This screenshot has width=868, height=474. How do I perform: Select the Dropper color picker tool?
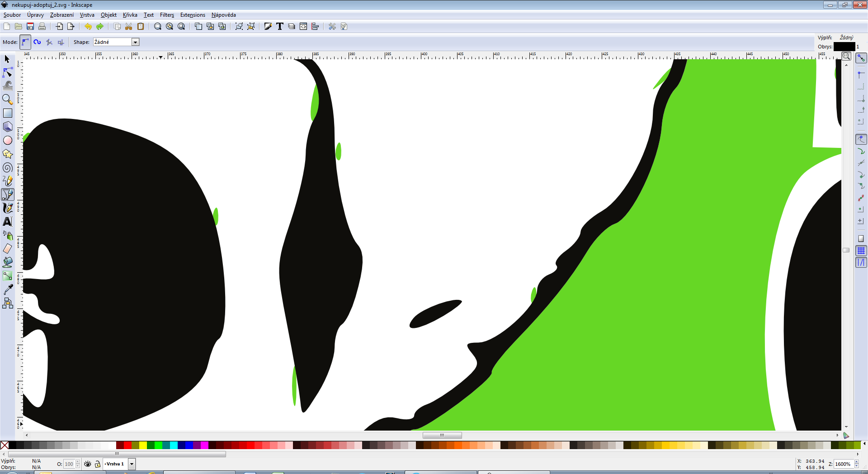click(x=7, y=289)
